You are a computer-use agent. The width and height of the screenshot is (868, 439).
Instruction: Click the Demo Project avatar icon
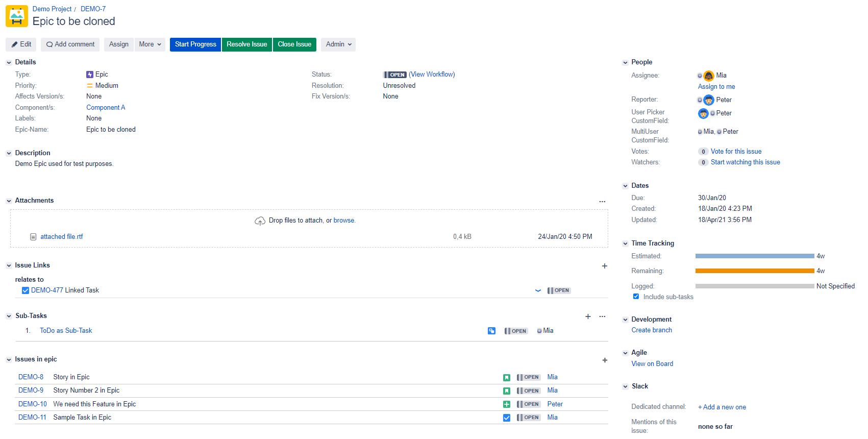[x=17, y=16]
